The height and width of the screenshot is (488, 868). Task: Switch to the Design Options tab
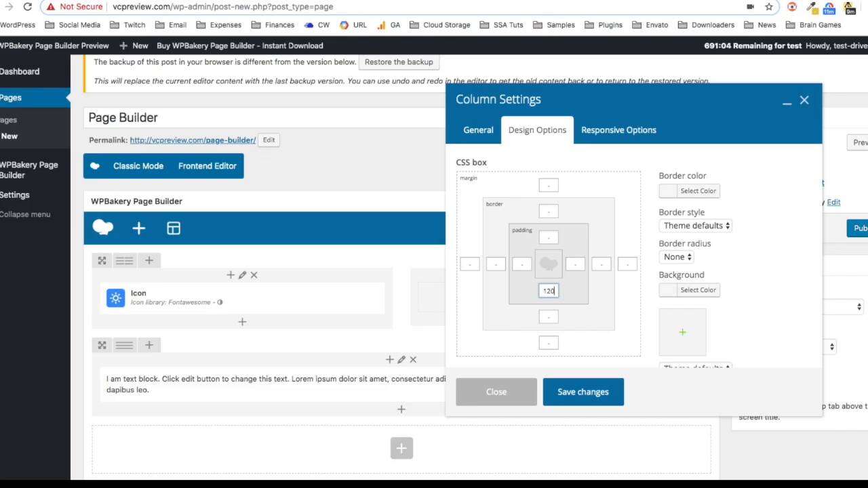click(x=537, y=130)
